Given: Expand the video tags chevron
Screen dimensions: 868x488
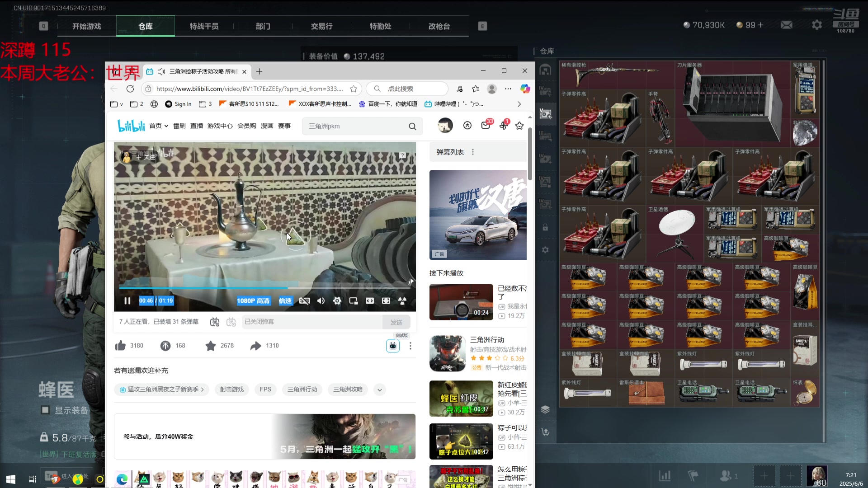Looking at the screenshot, I should coord(380,389).
